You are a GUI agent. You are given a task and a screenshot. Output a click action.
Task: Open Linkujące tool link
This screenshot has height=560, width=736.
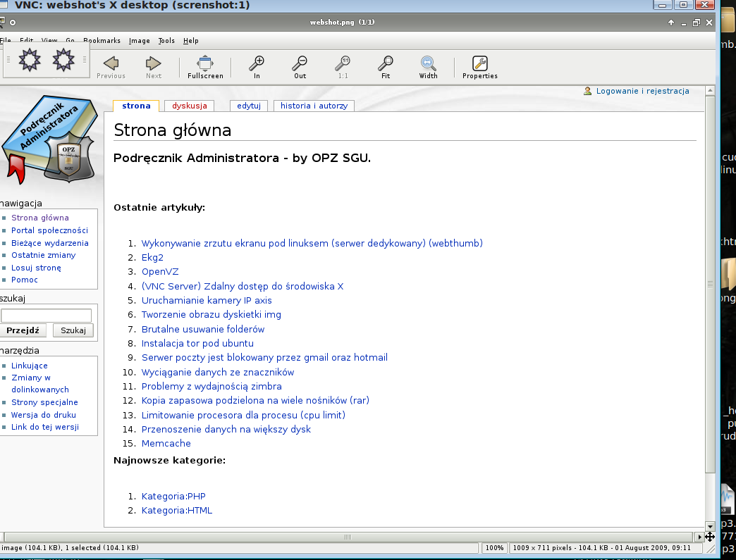(29, 366)
